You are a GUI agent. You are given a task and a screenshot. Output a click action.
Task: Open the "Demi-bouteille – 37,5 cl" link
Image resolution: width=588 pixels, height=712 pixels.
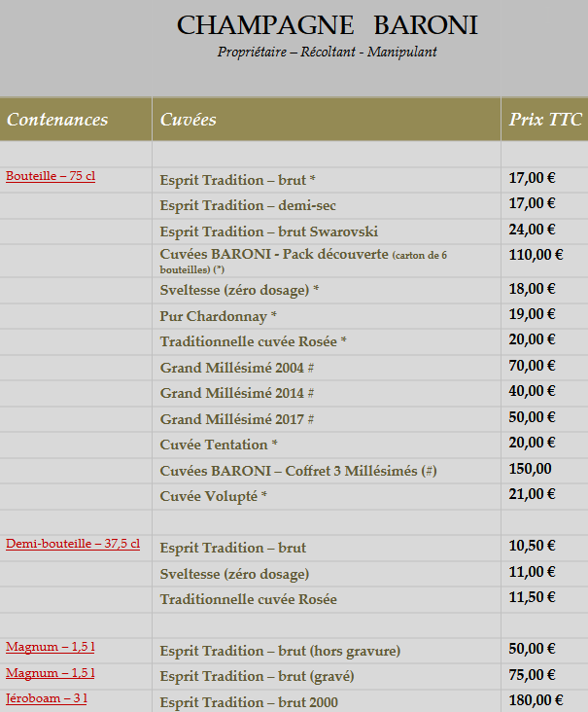[73, 544]
